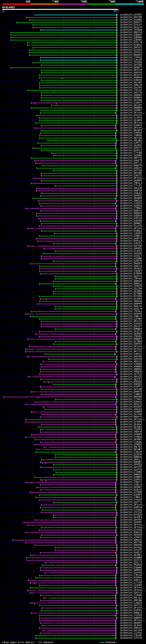Screen dimensions: 146x644
Task: Click the cyan ~100% identity legend segment
Action: [130, 4]
